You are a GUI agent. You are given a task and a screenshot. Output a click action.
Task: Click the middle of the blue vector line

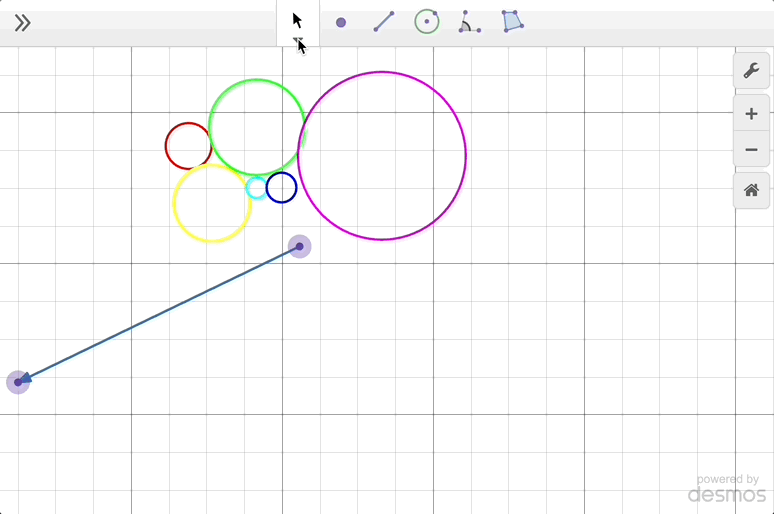coord(159,314)
